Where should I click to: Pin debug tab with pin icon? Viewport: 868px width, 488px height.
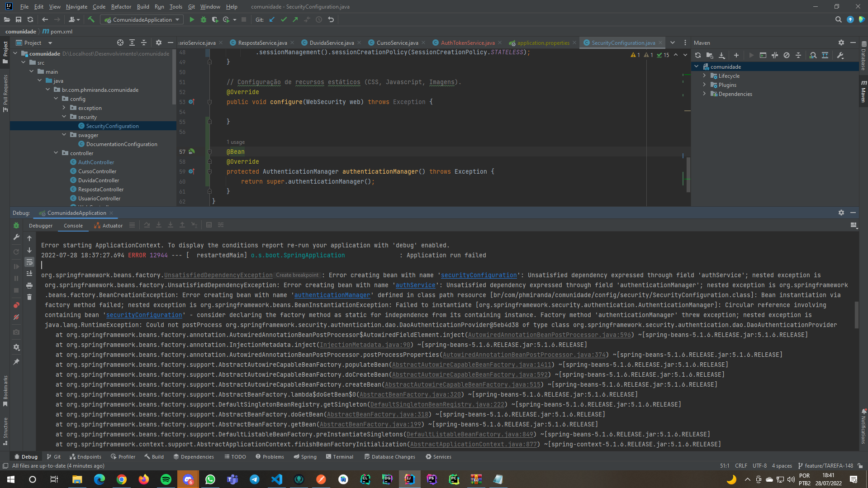pyautogui.click(x=16, y=362)
